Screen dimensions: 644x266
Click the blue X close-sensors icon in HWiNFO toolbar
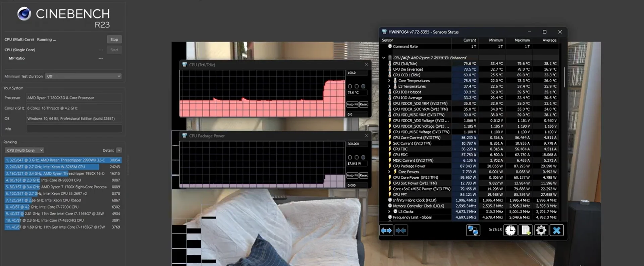pyautogui.click(x=557, y=230)
